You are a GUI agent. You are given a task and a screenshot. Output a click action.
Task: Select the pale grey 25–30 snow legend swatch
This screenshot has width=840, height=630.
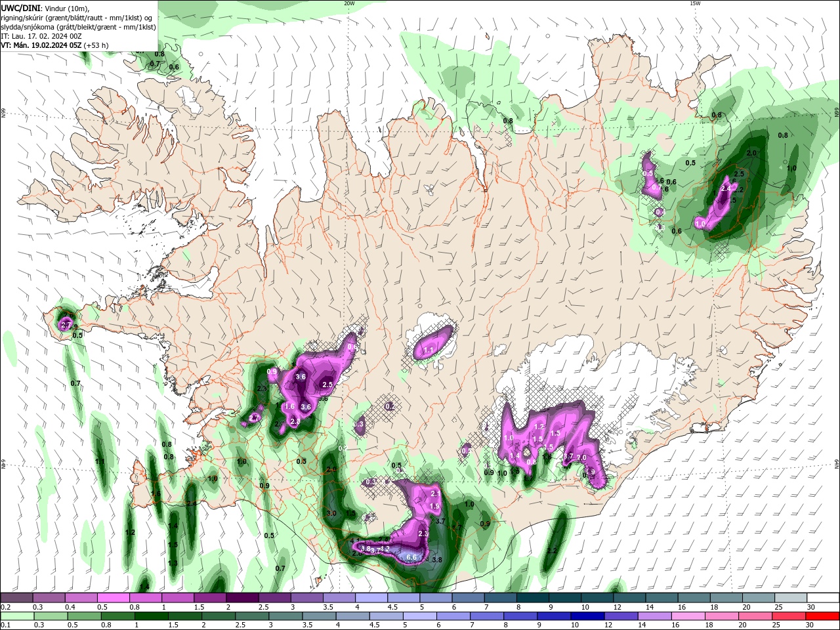(x=791, y=598)
